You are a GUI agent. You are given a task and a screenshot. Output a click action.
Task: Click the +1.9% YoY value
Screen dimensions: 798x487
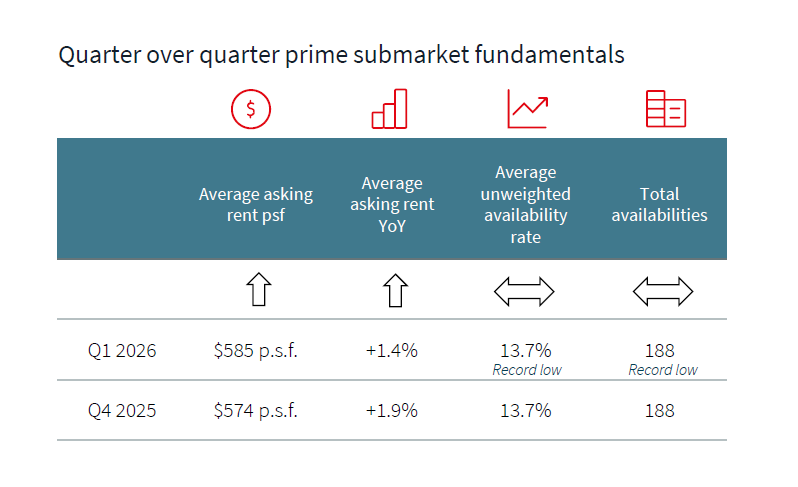coord(392,410)
